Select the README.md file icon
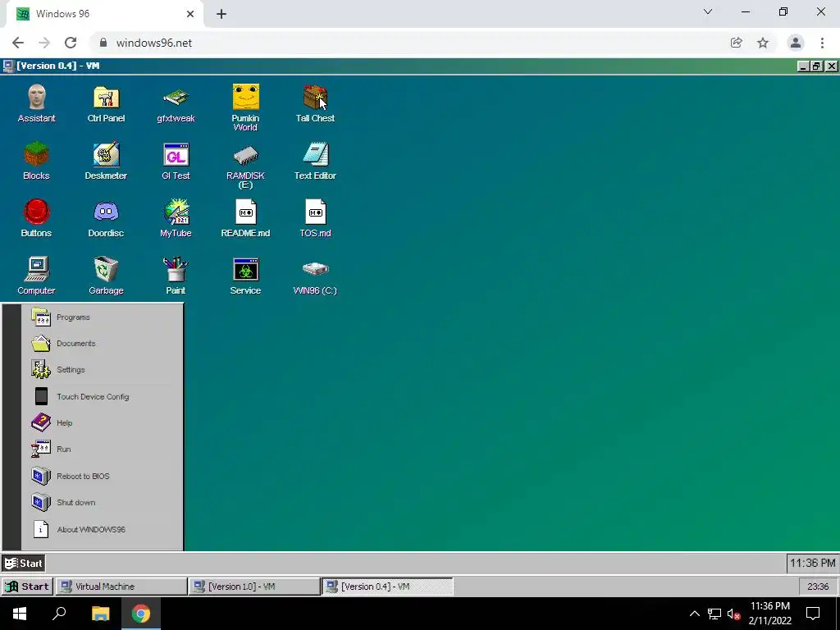The image size is (840, 630). (x=245, y=218)
